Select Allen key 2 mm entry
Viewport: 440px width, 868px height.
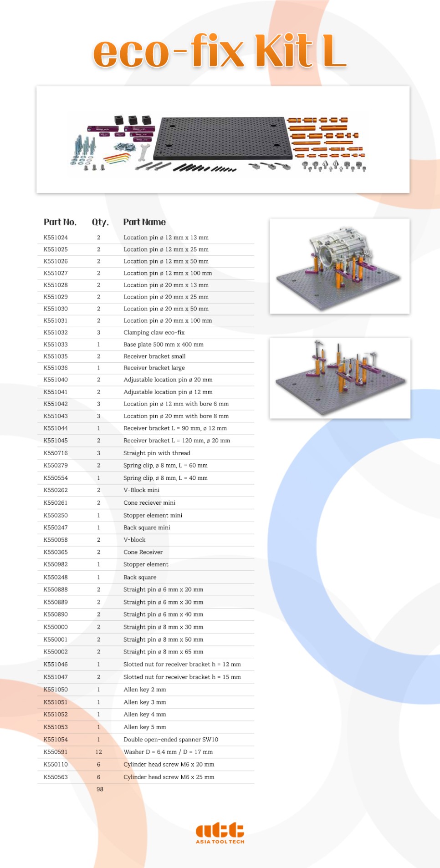(145, 690)
